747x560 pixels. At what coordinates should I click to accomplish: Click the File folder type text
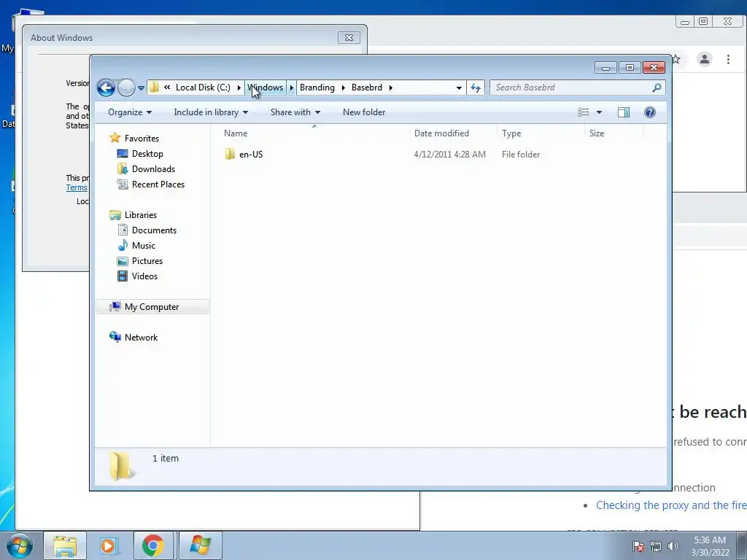pos(521,155)
